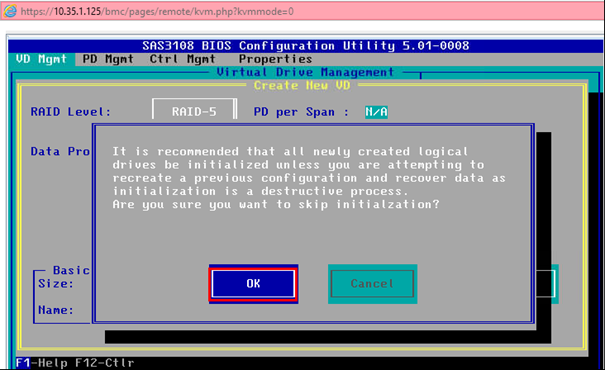The image size is (605, 370).
Task: Select the Properties tab
Action: click(275, 59)
